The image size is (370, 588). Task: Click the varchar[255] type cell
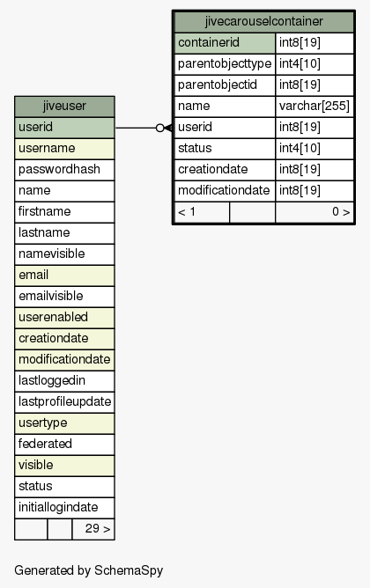pos(314,107)
